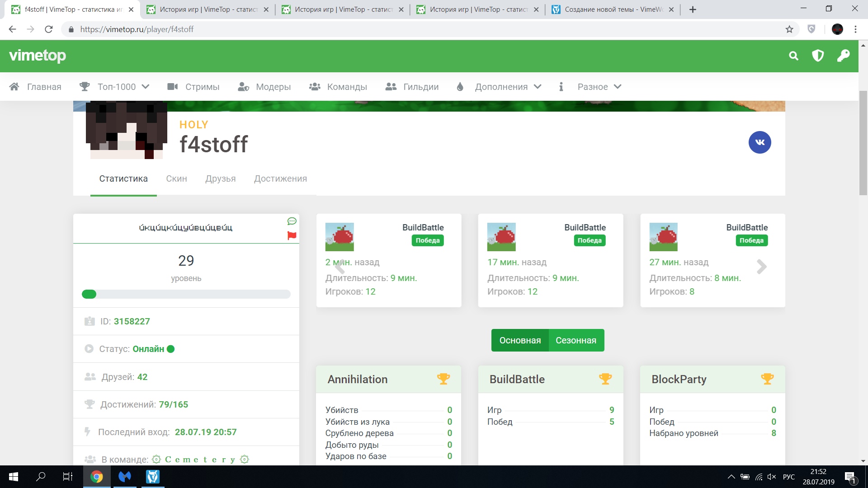Image resolution: width=868 pixels, height=488 pixels.
Task: Show hidden tray icons chevron
Action: coord(731,477)
